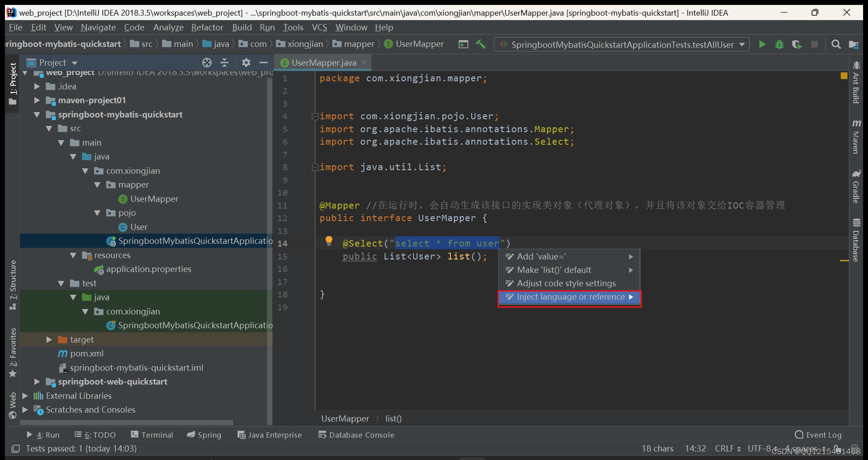Open Project Structure icon at toolbar end
This screenshot has height=460, width=868.
(x=854, y=44)
